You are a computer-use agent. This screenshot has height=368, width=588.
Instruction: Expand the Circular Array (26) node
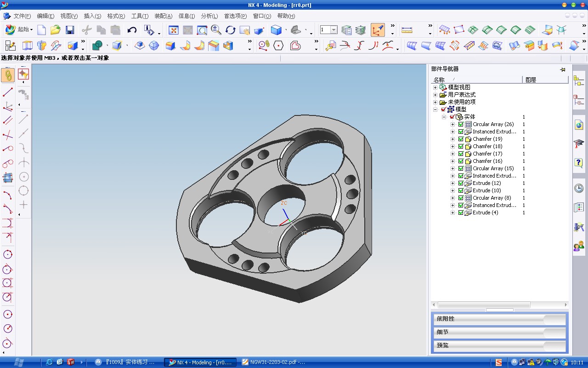tap(452, 124)
